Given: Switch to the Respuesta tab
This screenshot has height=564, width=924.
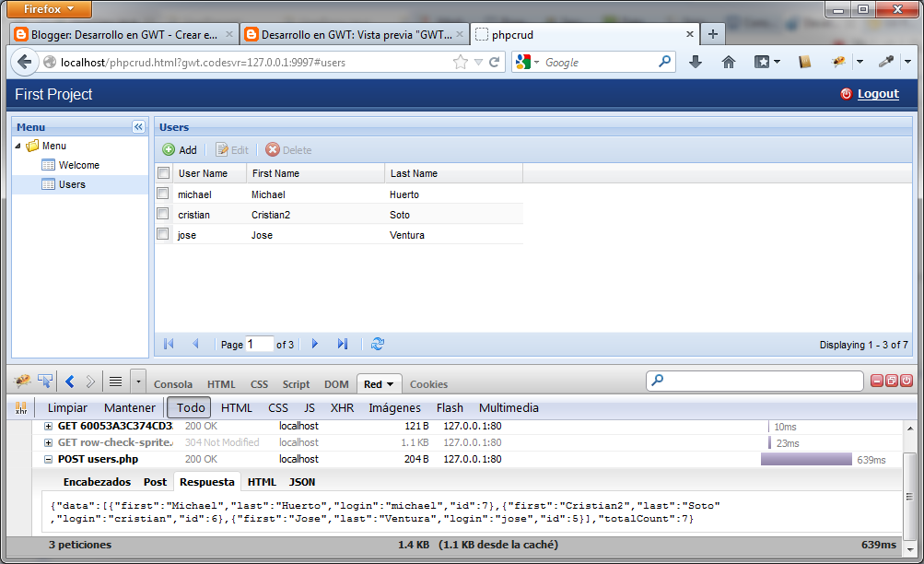Looking at the screenshot, I should coord(206,481).
